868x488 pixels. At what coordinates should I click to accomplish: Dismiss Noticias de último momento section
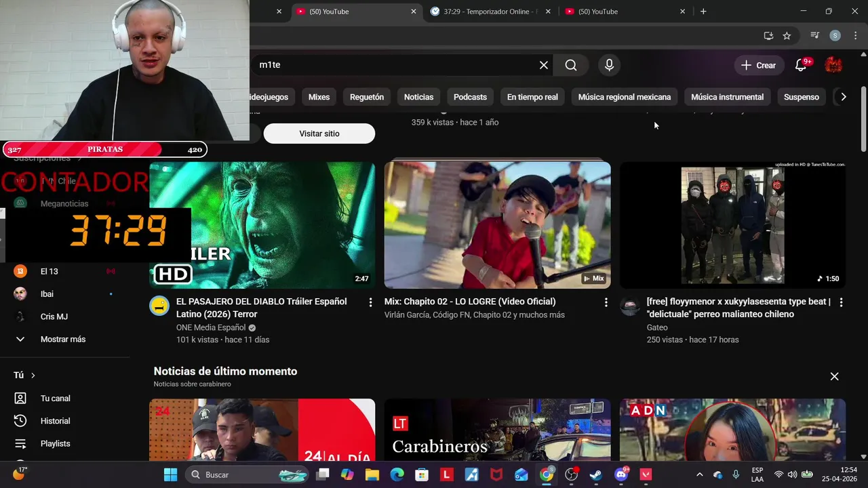pos(834,376)
